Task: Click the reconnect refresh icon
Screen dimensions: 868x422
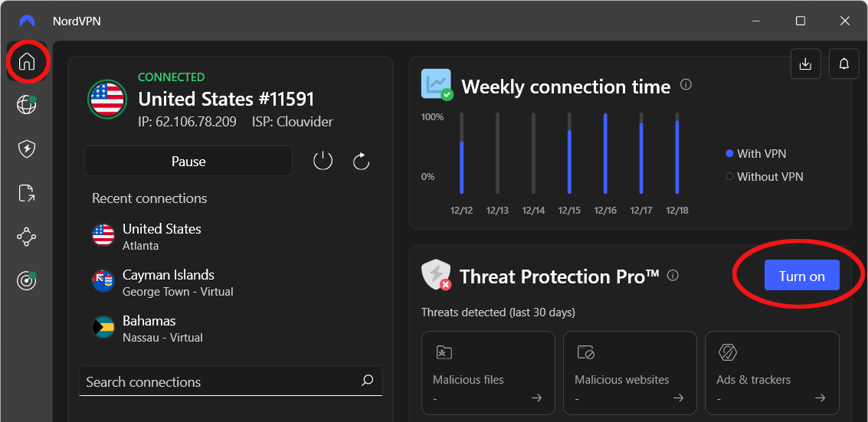Action: click(x=361, y=162)
